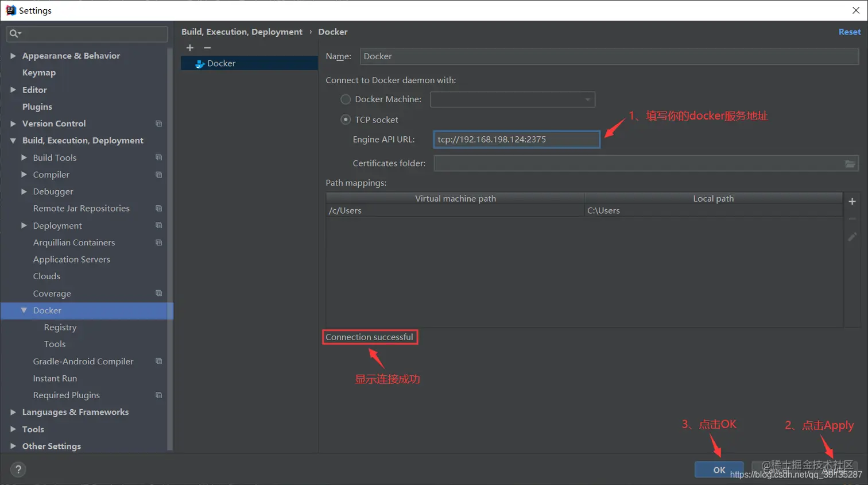Image resolution: width=868 pixels, height=485 pixels.
Task: Click the Name input field
Action: (x=609, y=56)
